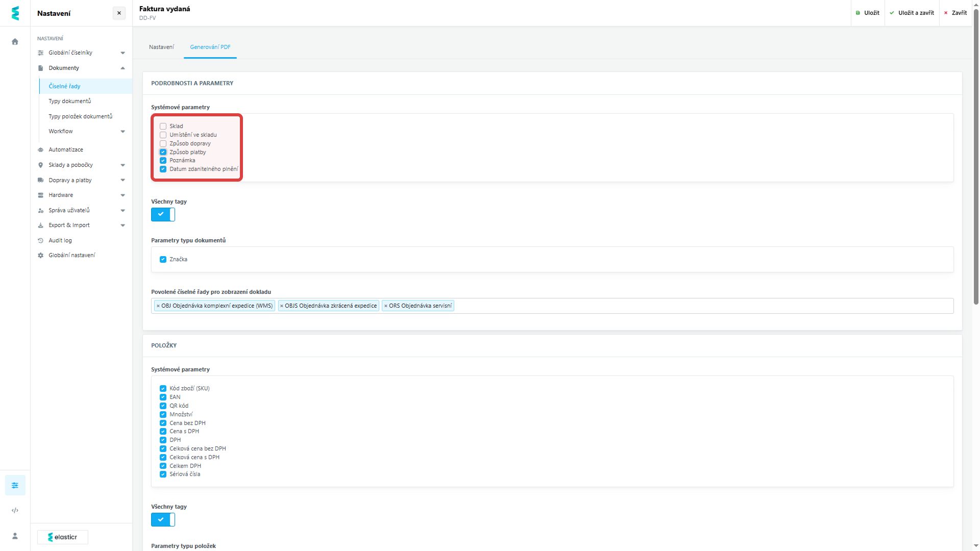
Task: Open the user profile icon in the left rail
Action: click(15, 536)
